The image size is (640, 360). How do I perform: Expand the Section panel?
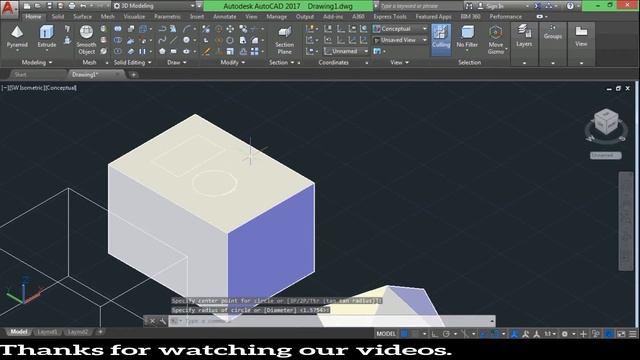[x=282, y=62]
